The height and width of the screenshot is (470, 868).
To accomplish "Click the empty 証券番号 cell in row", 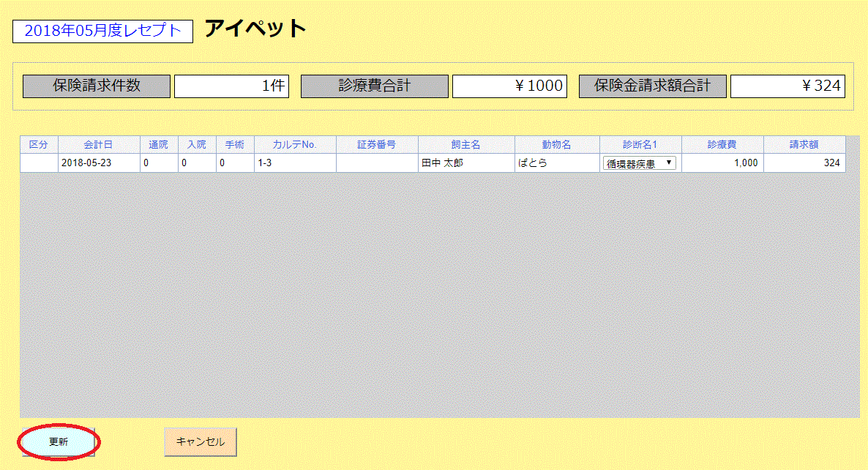I will pyautogui.click(x=376, y=163).
